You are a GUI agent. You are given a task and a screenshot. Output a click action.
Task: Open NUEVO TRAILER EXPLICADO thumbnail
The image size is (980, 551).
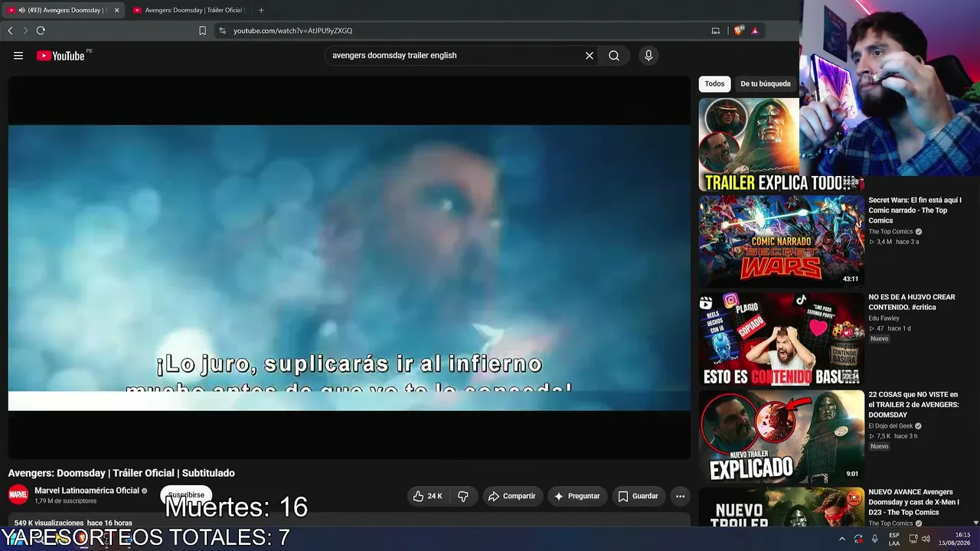(x=781, y=436)
